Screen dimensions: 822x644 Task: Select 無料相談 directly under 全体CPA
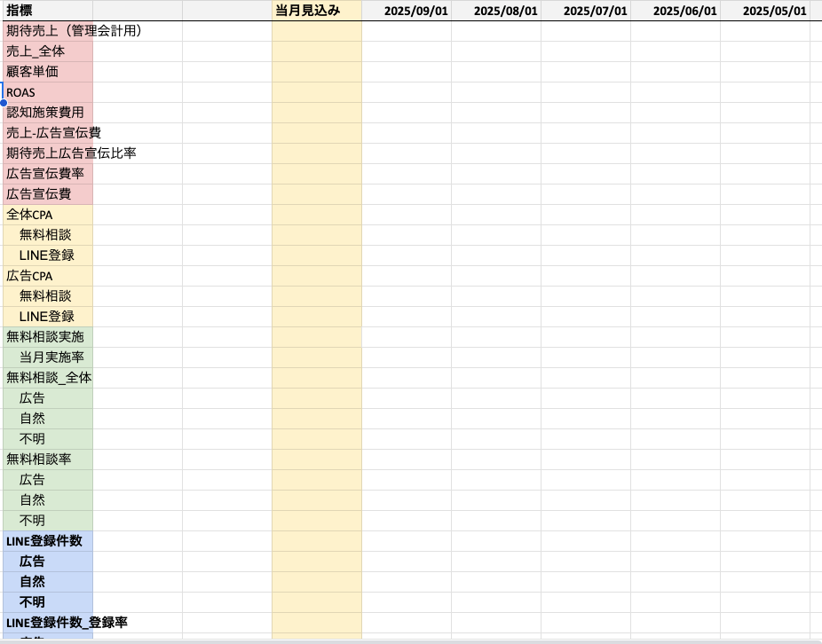click(48, 235)
